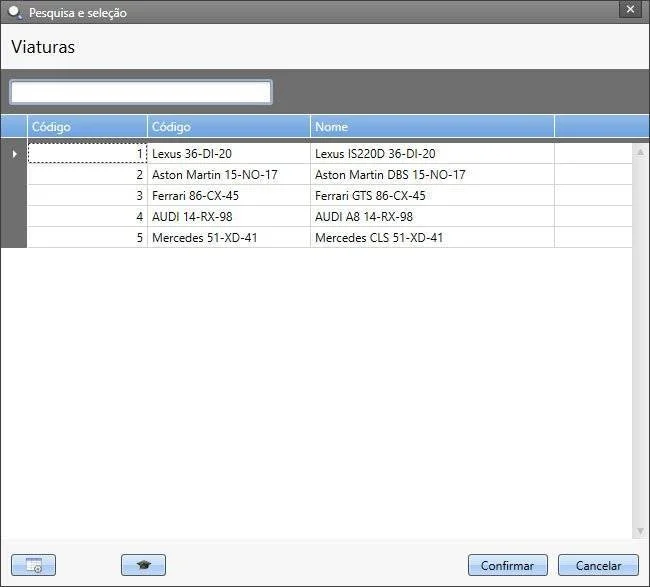Select code cell 3

click(x=87, y=196)
